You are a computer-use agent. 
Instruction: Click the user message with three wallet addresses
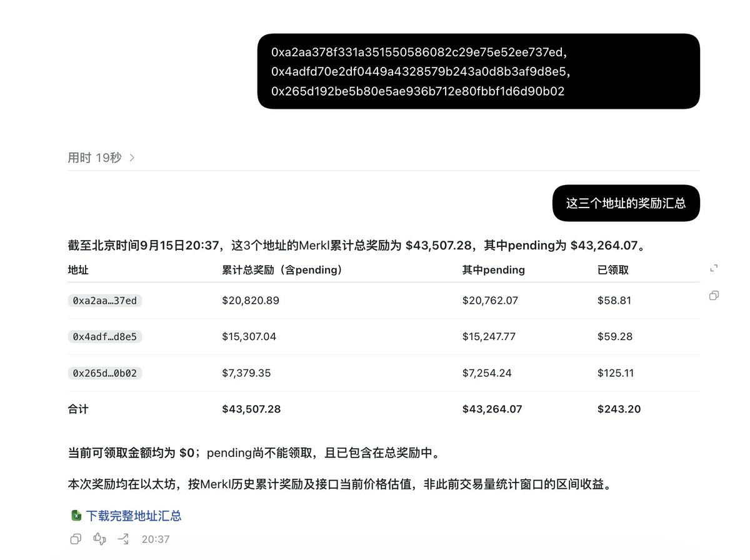click(479, 71)
